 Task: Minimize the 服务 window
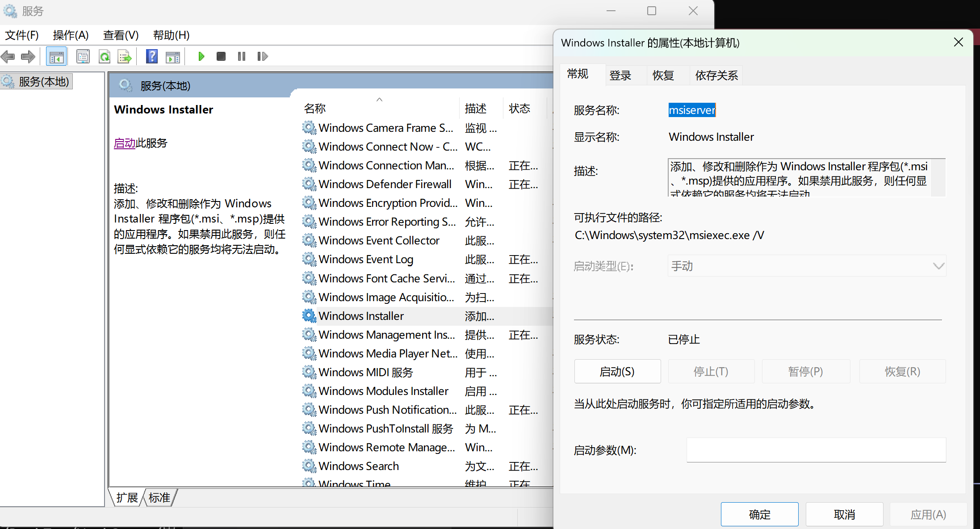click(x=611, y=11)
